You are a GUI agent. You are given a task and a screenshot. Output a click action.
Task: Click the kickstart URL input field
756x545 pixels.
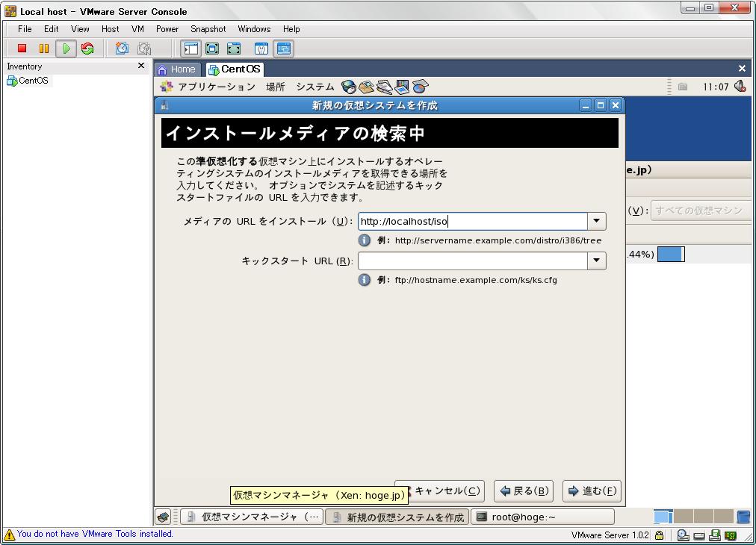click(472, 261)
